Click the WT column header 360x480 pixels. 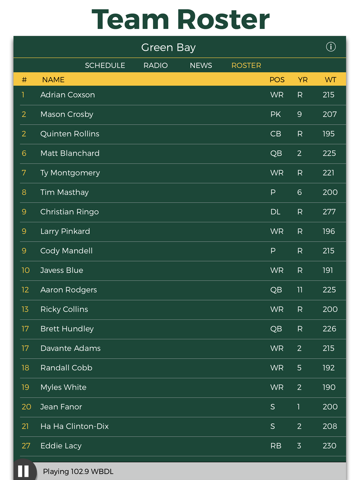click(x=330, y=80)
